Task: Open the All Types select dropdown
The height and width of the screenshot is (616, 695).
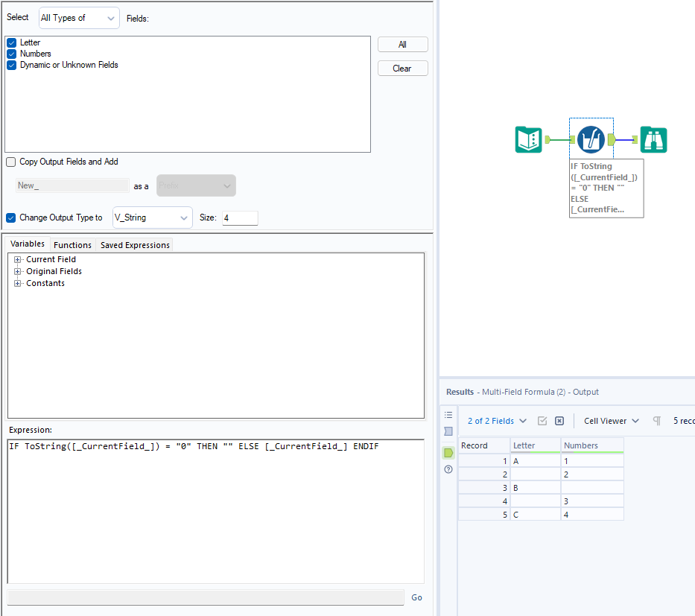Action: tap(78, 17)
